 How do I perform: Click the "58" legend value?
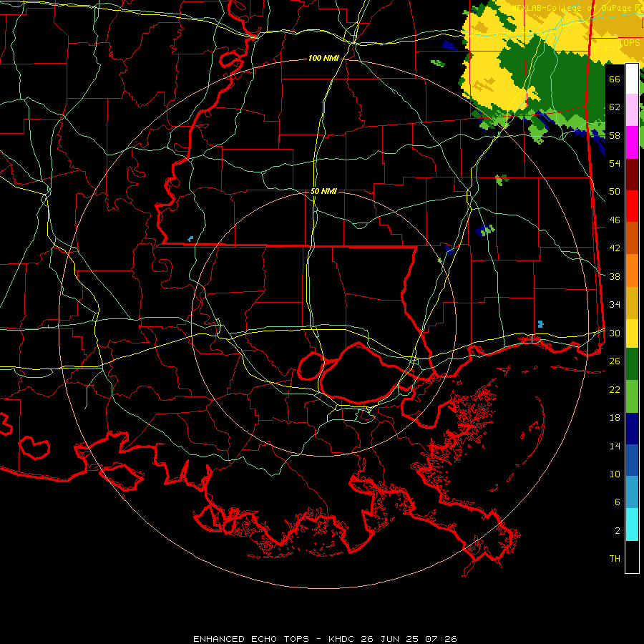[x=615, y=135]
